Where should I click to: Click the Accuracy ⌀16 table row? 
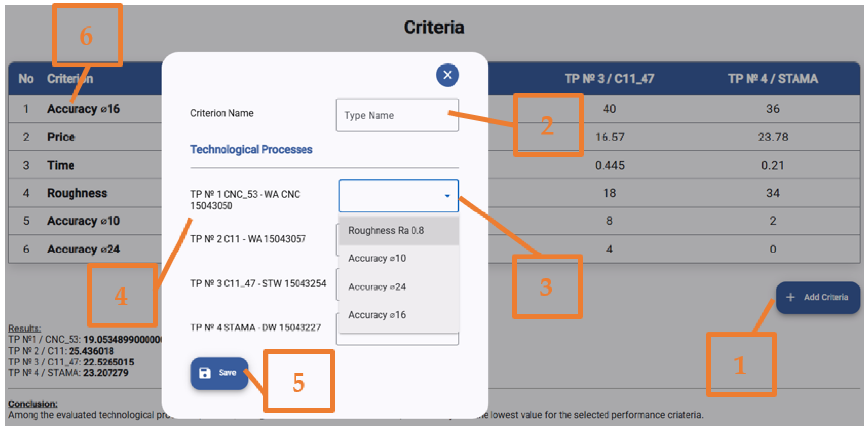click(x=83, y=109)
